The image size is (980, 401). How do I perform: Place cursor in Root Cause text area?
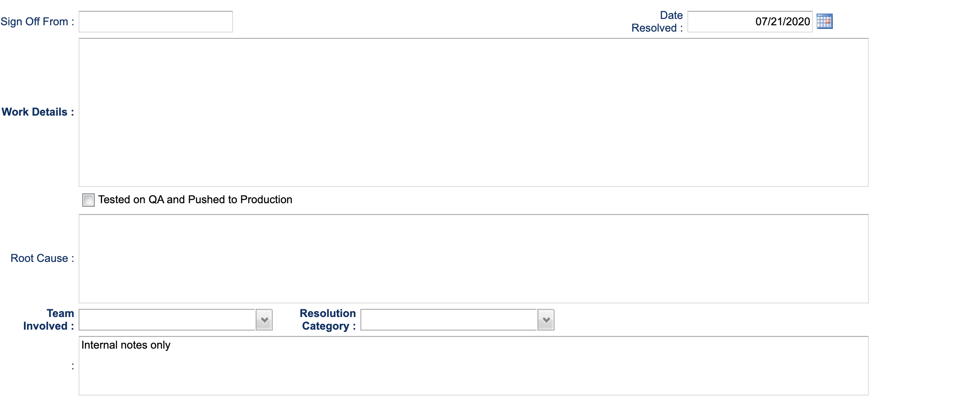[473, 259]
